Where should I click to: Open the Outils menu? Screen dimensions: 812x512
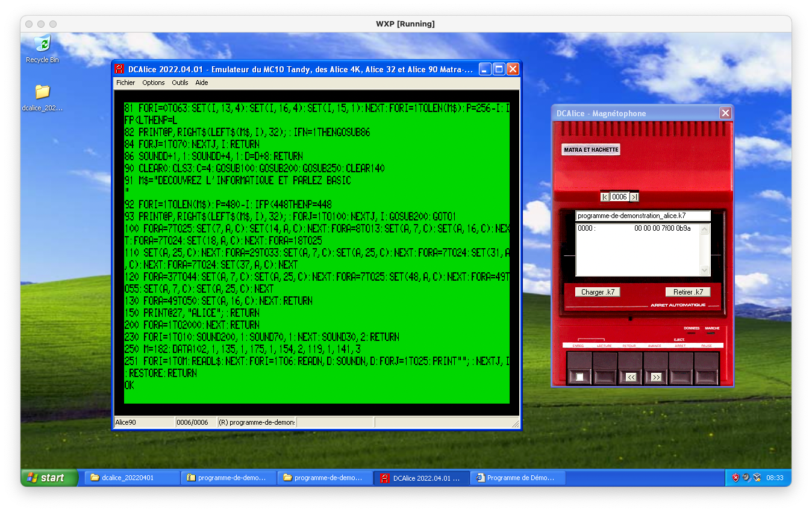pos(180,83)
